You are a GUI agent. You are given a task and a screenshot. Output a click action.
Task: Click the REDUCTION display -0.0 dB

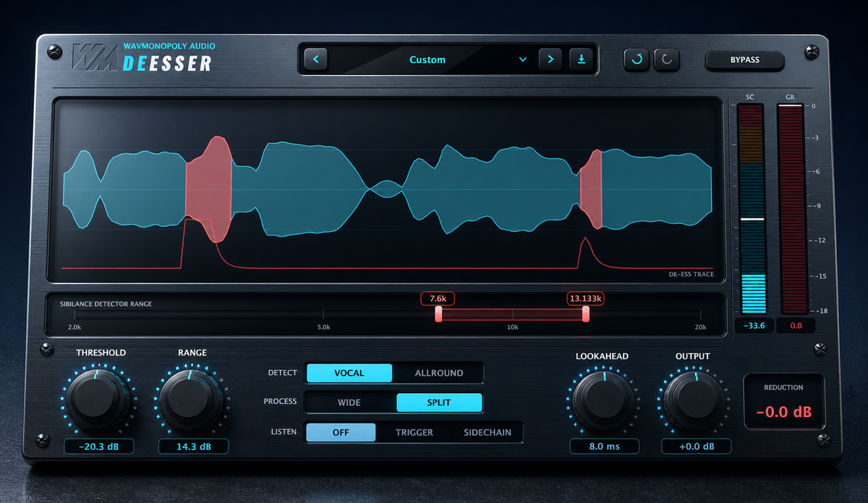pos(783,412)
